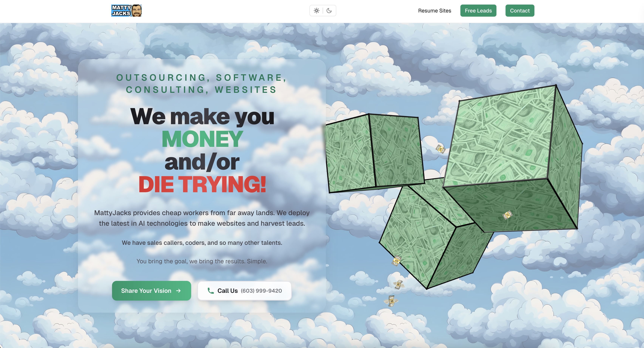Image resolution: width=644 pixels, height=348 pixels.
Task: Click money emoji between left and large cubes
Action: point(441,149)
